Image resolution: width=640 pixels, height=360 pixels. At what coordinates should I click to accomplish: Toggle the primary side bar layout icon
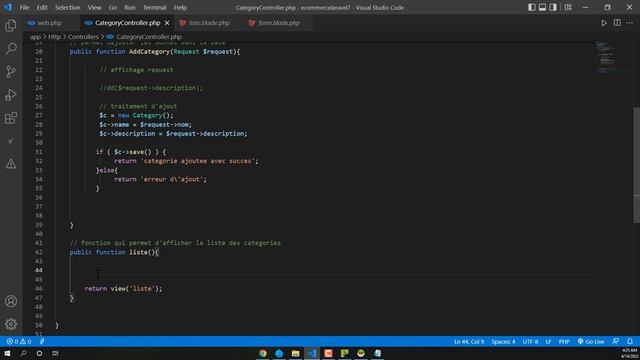(x=532, y=7)
